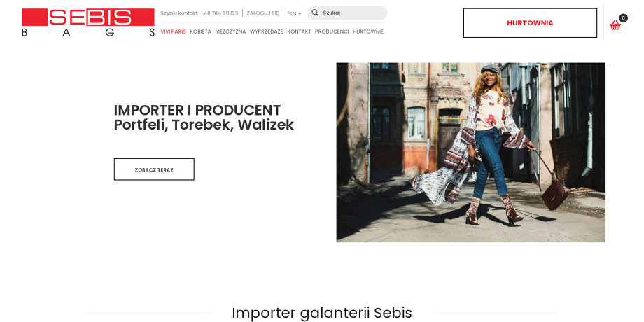Viewport: 644px width, 322px height.
Task: Click the Zobacz Teraz button
Action: click(154, 169)
